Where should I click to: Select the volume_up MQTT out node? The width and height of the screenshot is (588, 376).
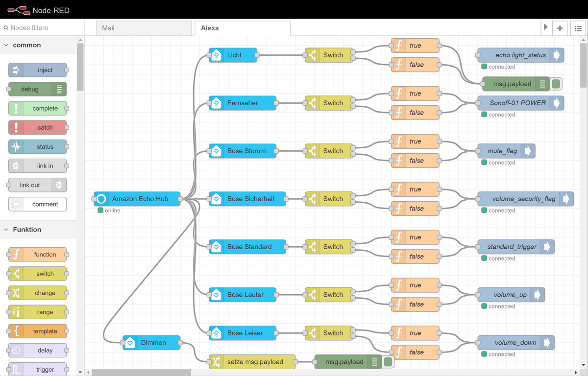pyautogui.click(x=511, y=295)
